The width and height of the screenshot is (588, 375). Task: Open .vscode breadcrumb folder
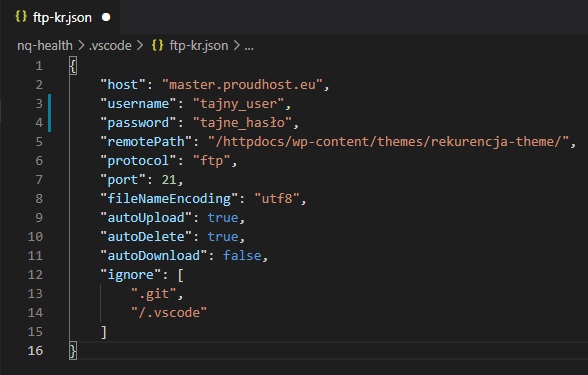tap(110, 46)
